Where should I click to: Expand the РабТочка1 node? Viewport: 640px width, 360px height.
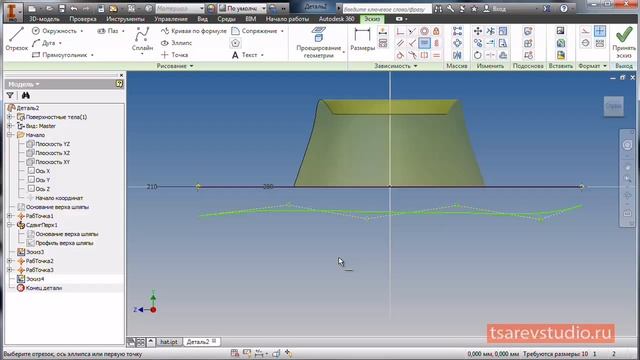point(10,216)
